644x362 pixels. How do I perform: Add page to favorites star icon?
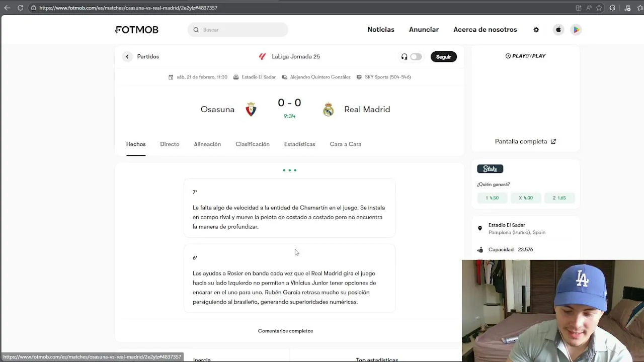click(599, 8)
